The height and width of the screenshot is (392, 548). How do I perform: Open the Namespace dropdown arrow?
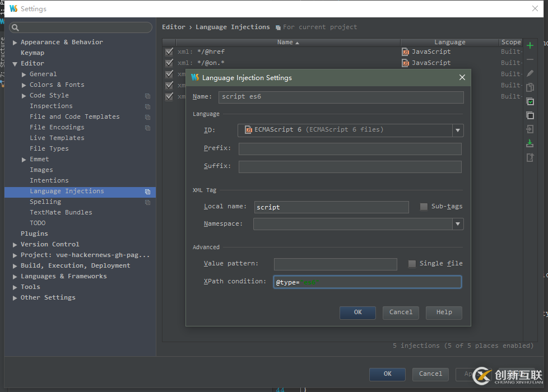click(x=457, y=224)
